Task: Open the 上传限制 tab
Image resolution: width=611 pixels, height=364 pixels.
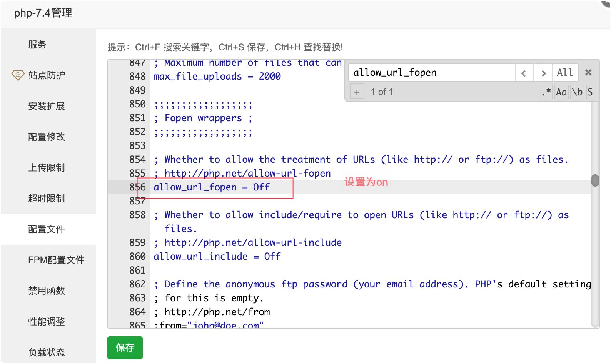Action: [x=48, y=168]
